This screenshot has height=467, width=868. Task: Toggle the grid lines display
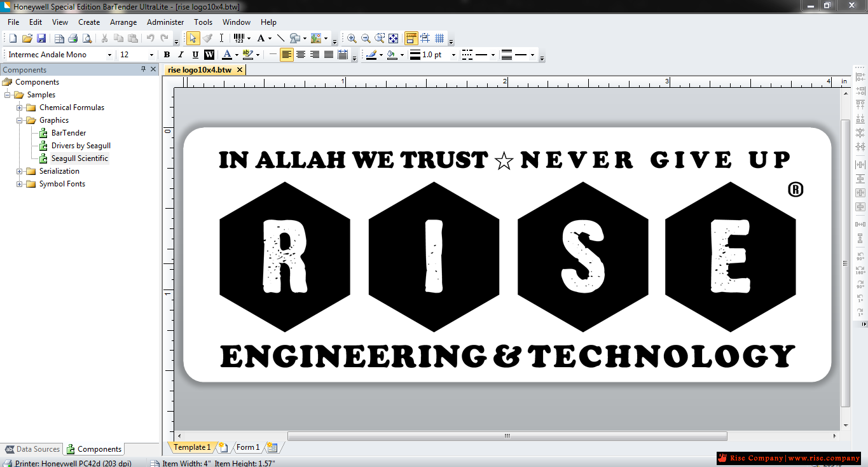[x=439, y=39]
